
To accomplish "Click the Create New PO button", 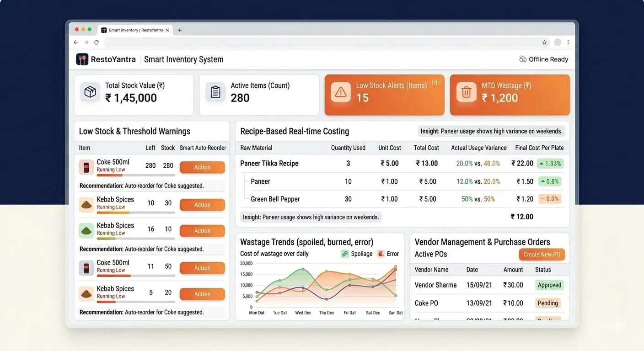I will pos(542,254).
